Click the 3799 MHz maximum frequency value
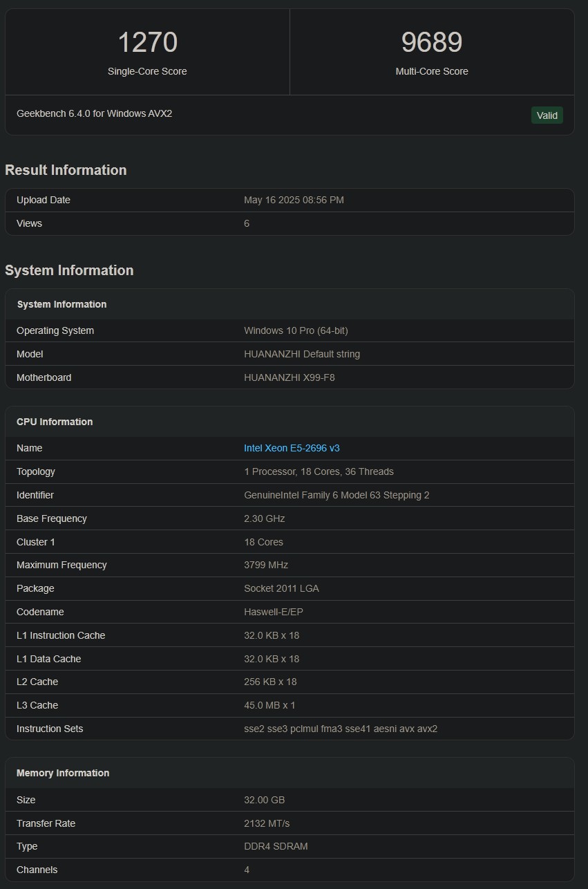The width and height of the screenshot is (588, 889). pos(266,565)
